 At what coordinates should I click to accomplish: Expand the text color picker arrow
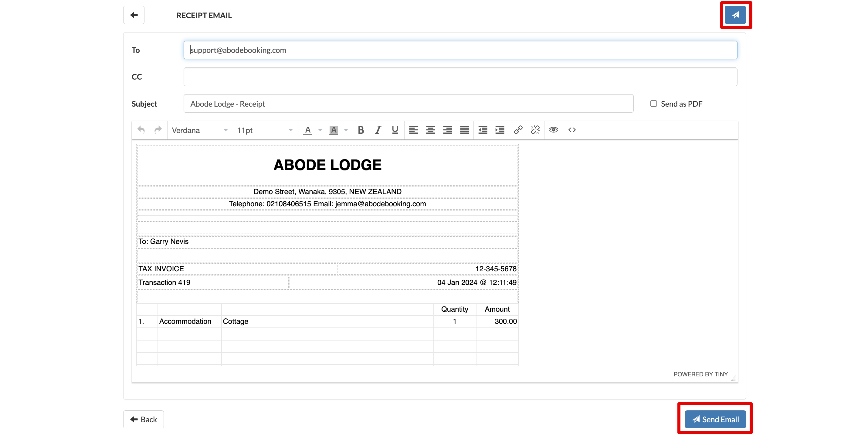[x=320, y=131]
